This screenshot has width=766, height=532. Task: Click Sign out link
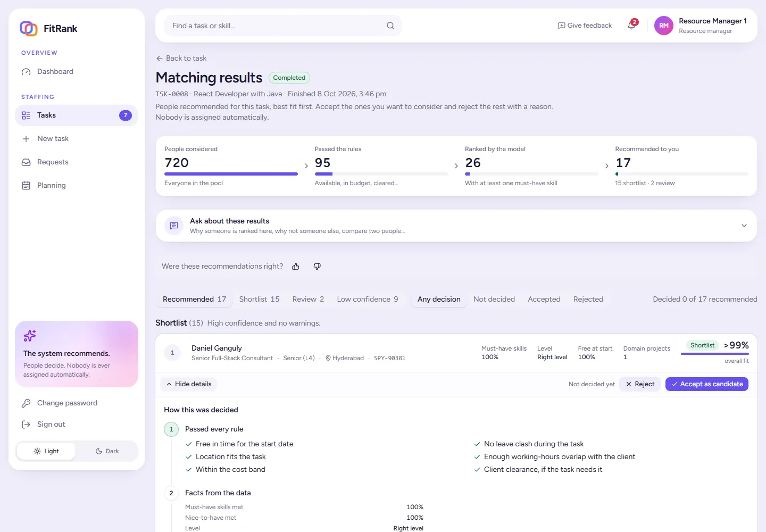pyautogui.click(x=77, y=425)
